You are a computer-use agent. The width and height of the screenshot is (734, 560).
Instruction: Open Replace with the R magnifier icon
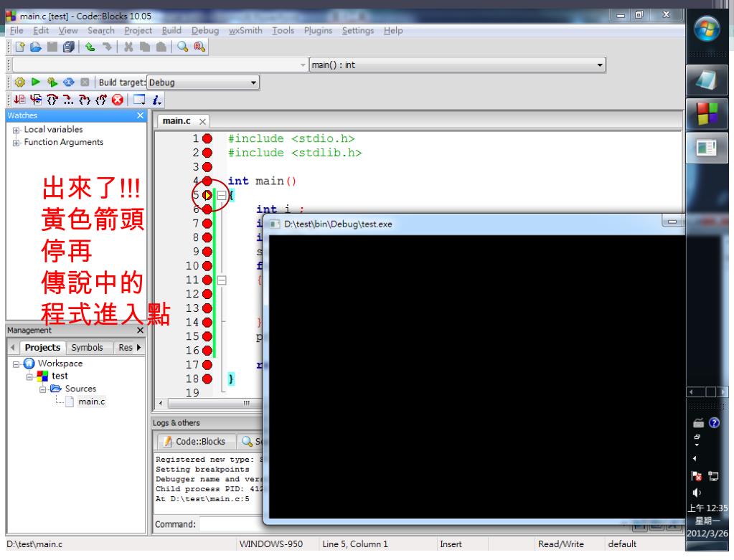[x=199, y=47]
